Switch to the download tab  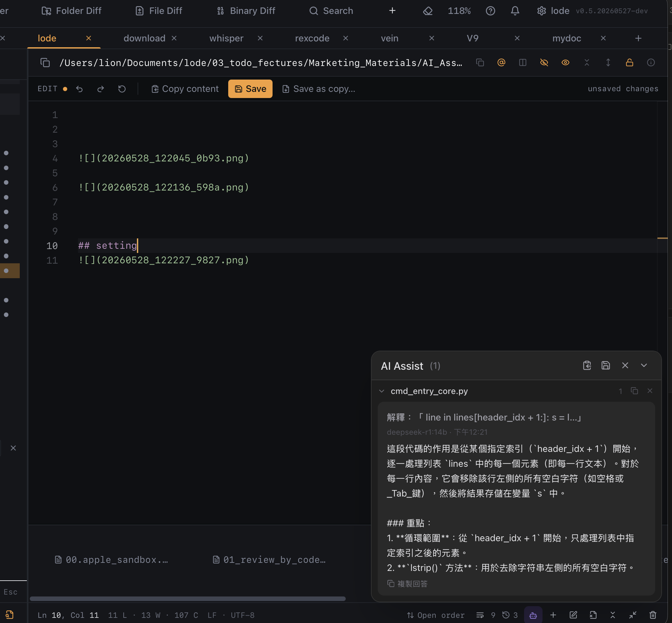[x=144, y=38]
